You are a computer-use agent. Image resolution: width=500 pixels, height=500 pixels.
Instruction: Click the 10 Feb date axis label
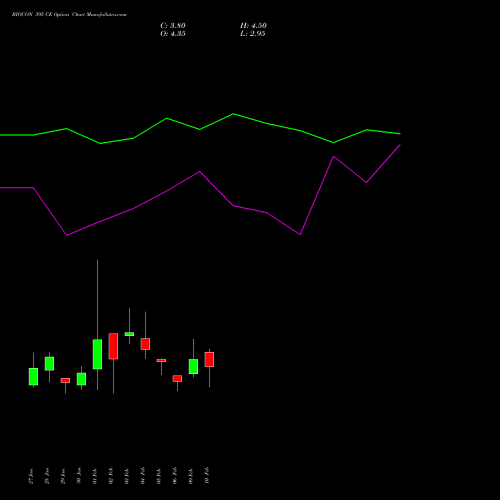tap(207, 476)
